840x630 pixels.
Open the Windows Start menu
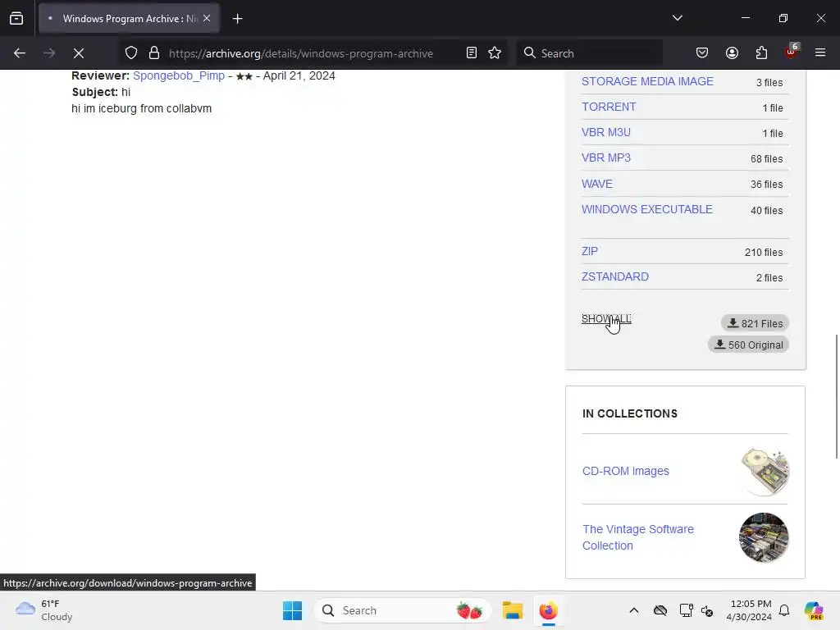tap(293, 610)
